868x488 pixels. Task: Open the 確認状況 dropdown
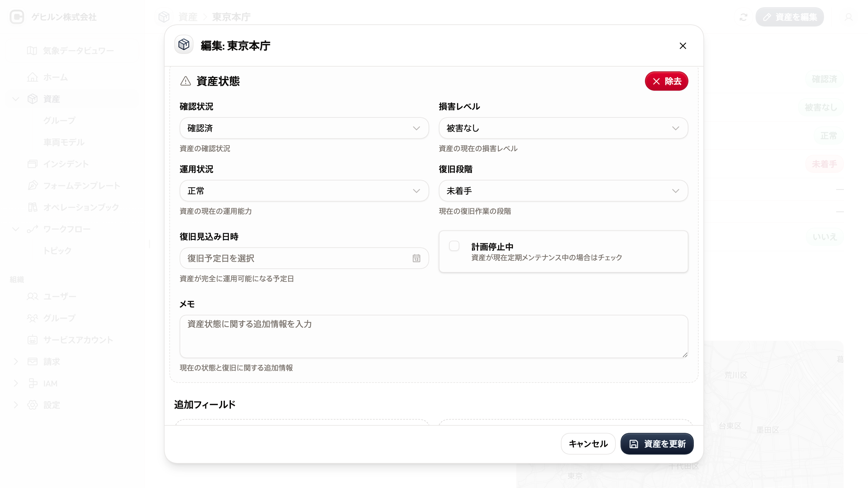point(304,128)
